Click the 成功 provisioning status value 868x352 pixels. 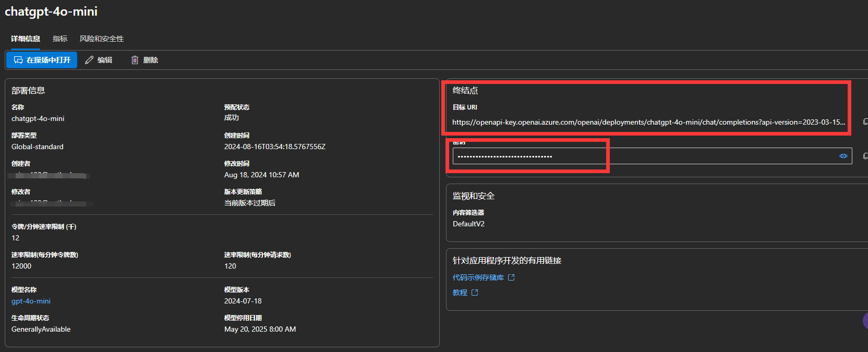pos(232,118)
